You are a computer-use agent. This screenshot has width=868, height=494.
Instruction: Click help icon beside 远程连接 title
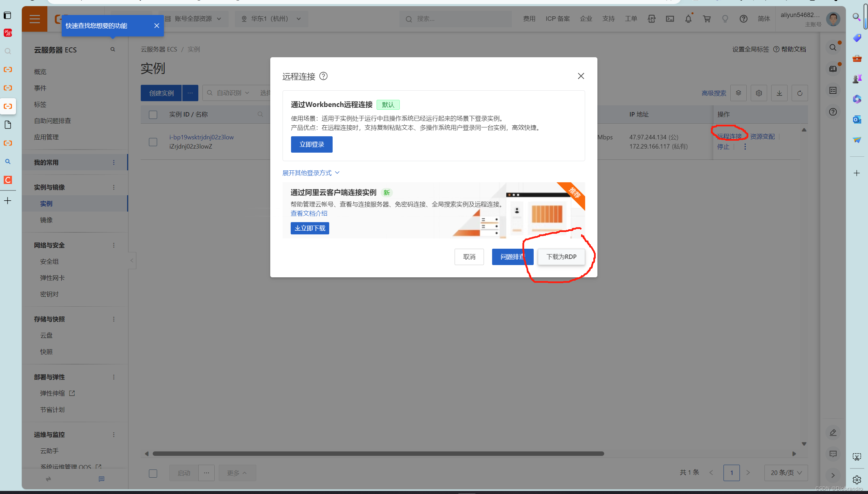(323, 76)
